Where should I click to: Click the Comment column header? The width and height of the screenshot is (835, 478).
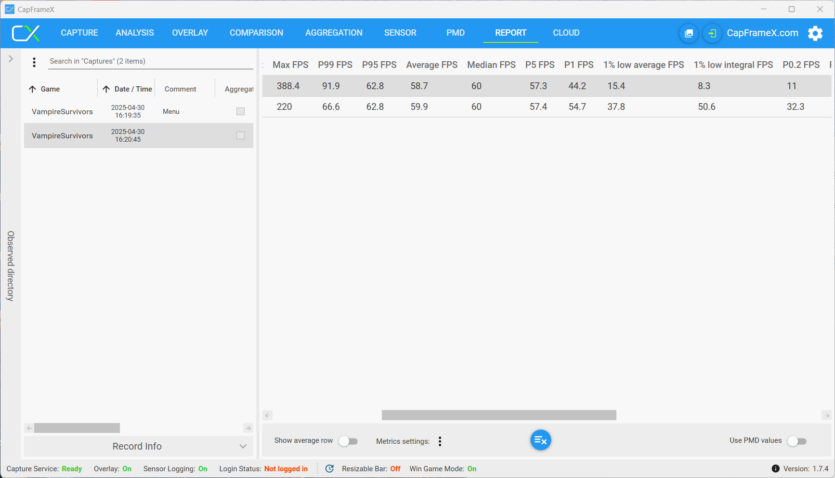[x=180, y=89]
